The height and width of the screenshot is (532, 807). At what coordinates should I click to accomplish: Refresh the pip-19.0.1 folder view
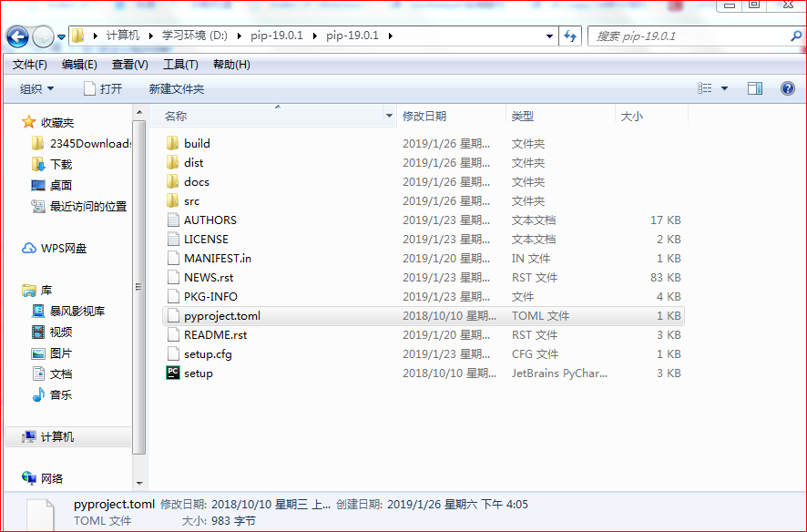568,36
